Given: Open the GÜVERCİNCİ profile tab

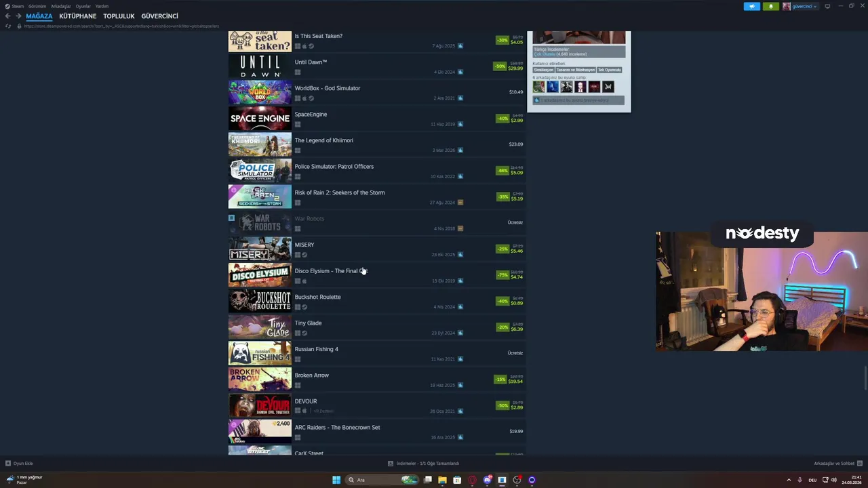Looking at the screenshot, I should pos(159,16).
